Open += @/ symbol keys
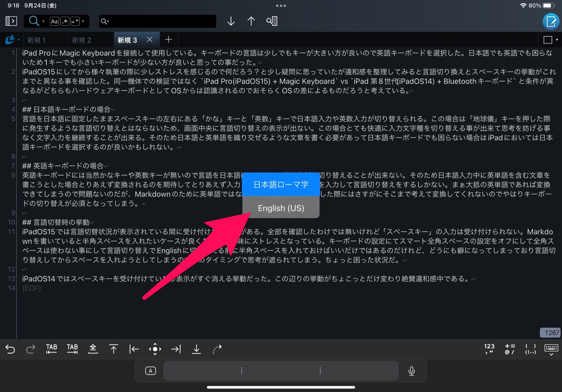Screen dimensions: 562x392 click(510, 349)
